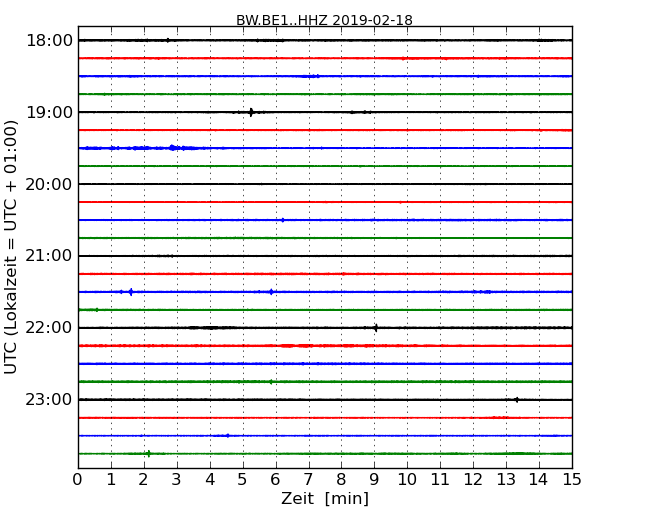650x520 pixels.
Task: Click the x-axis tick label 12
Action: click(473, 480)
